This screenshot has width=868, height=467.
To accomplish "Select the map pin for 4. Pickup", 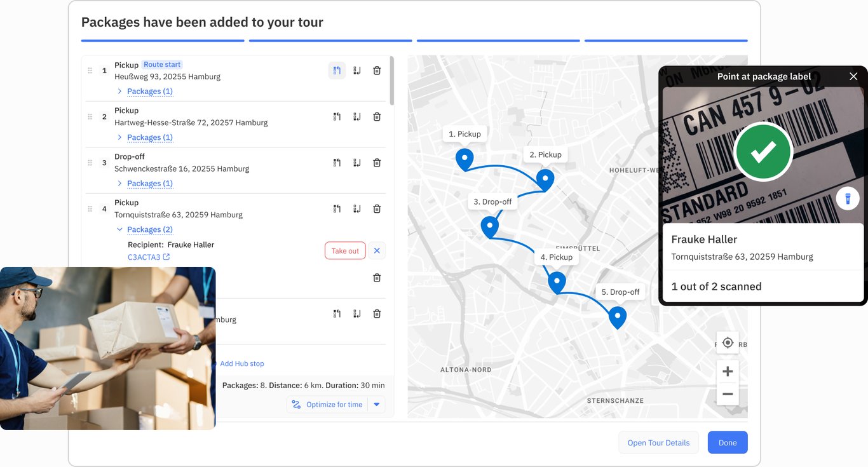I will pos(557,282).
